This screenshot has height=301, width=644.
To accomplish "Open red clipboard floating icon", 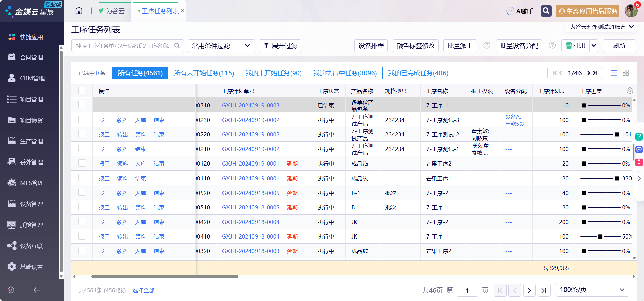I will coord(639,162).
